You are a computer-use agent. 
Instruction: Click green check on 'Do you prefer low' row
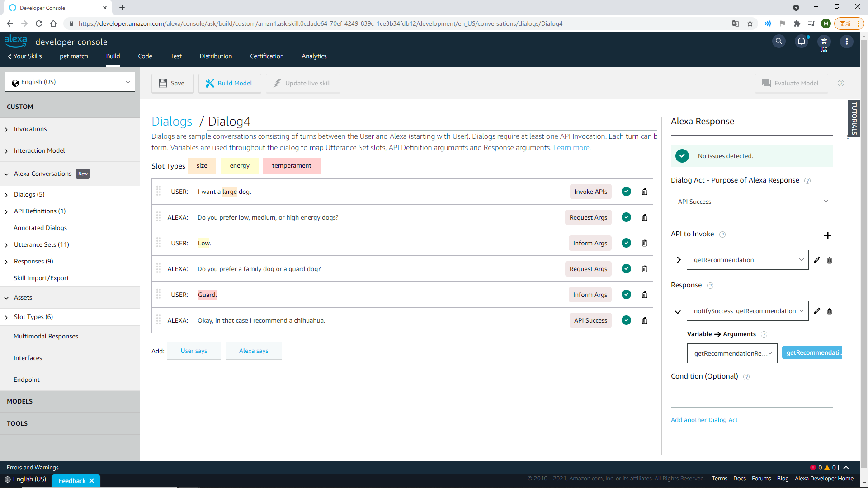pyautogui.click(x=626, y=217)
